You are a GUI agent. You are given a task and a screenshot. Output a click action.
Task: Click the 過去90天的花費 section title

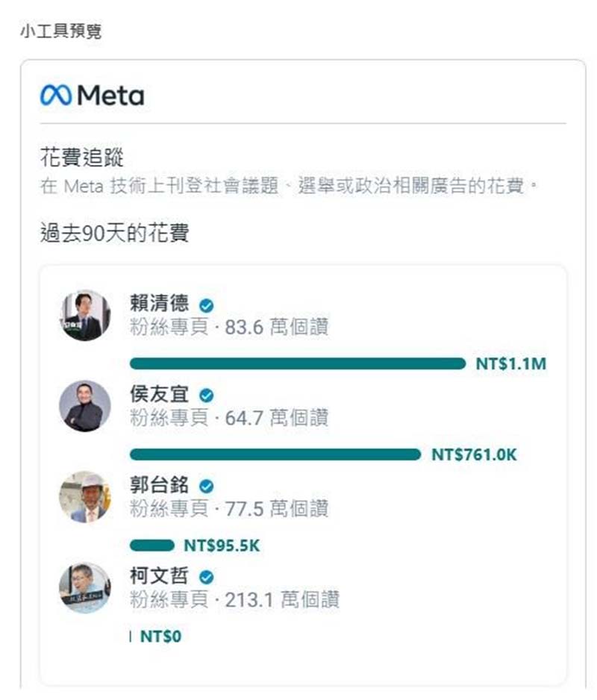pos(114,233)
